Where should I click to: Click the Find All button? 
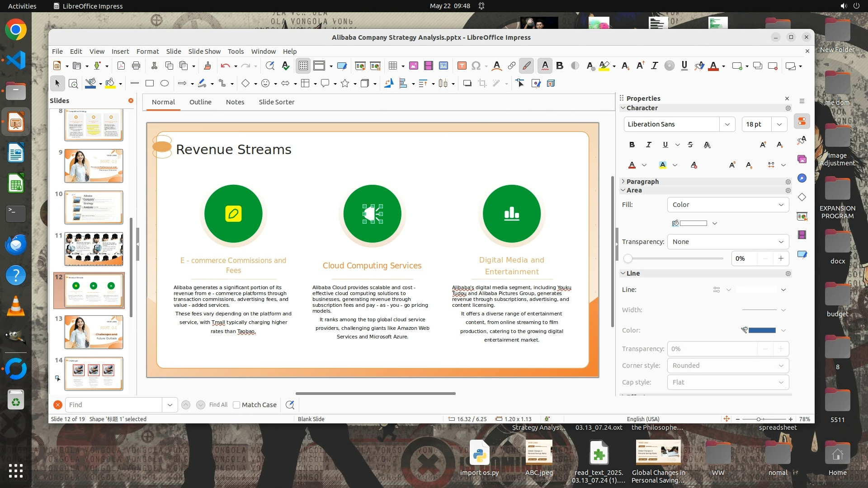pos(218,405)
